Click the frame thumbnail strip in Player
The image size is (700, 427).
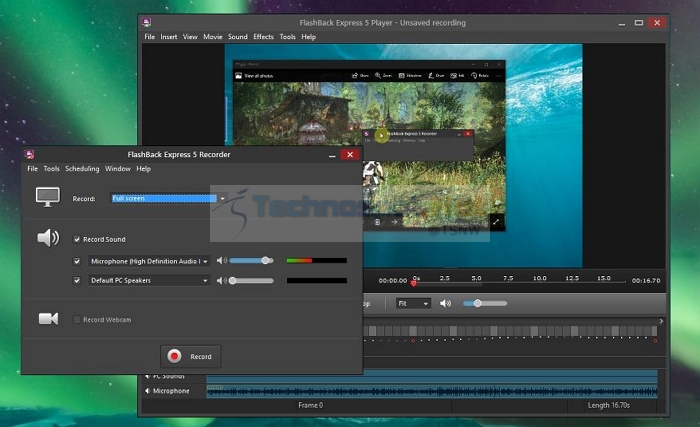(510, 331)
